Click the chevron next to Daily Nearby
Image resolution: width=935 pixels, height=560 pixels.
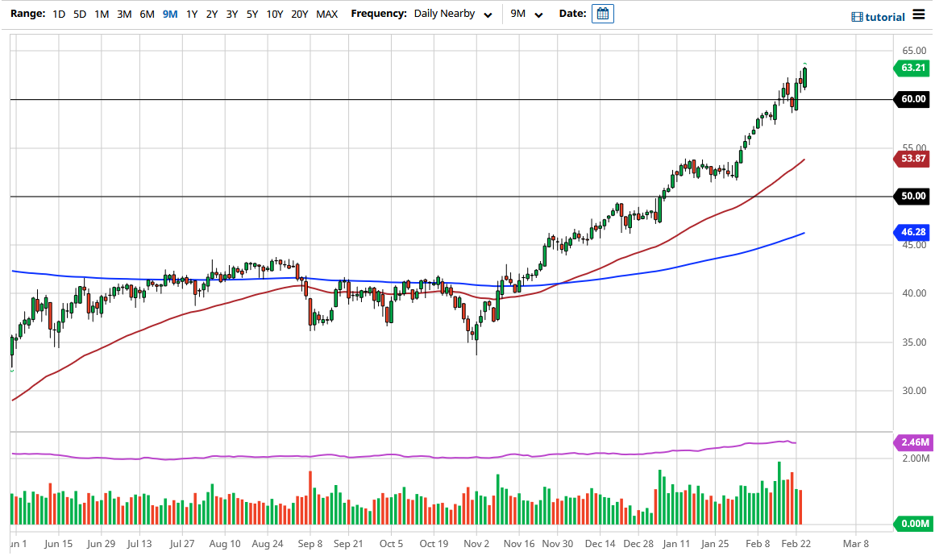coord(487,15)
